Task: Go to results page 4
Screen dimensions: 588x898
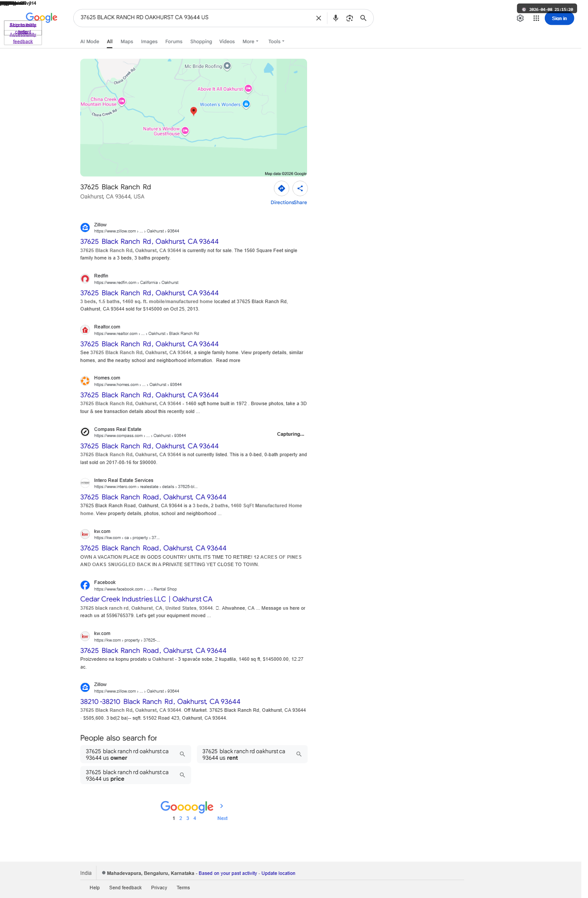Action: (x=195, y=818)
